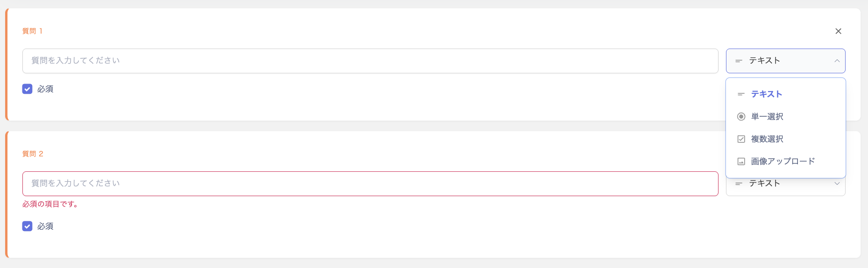Remove question 1 with the X icon
The width and height of the screenshot is (868, 268).
(838, 31)
